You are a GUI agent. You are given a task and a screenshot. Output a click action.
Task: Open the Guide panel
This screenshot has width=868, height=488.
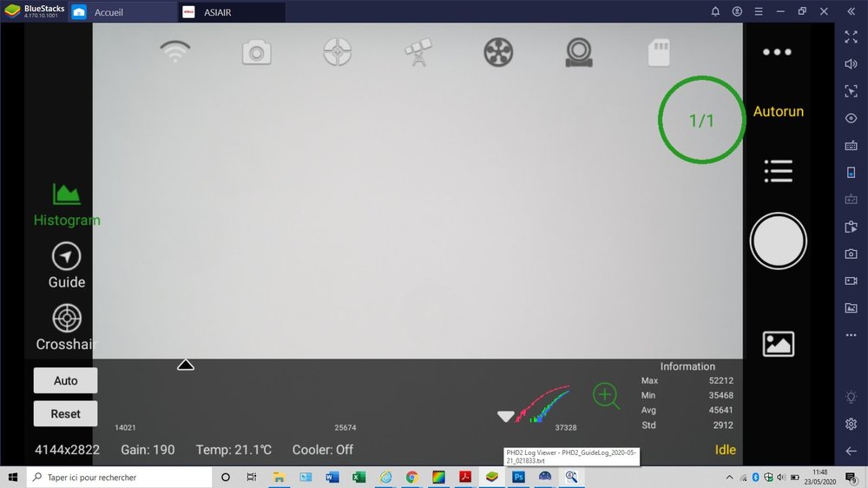[x=67, y=266]
